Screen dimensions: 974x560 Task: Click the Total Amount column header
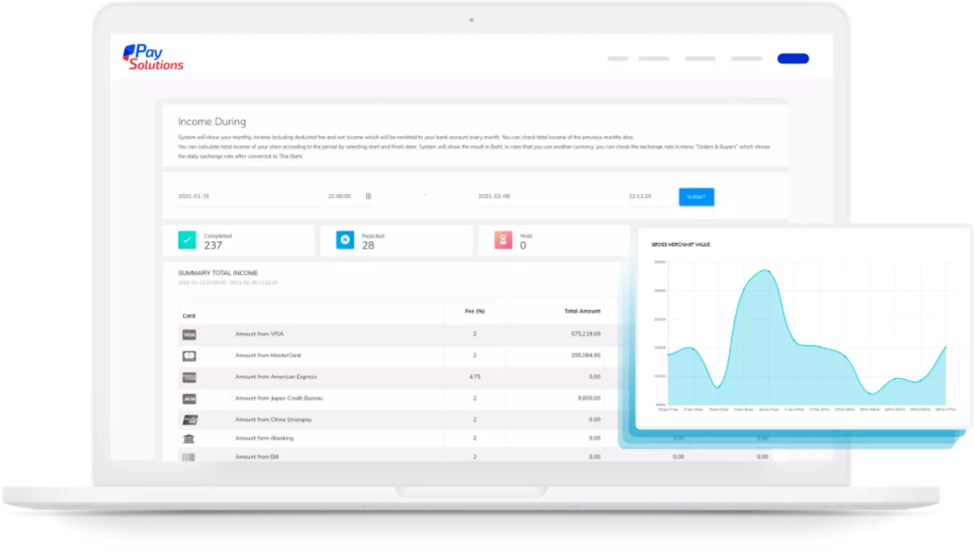pos(582,311)
